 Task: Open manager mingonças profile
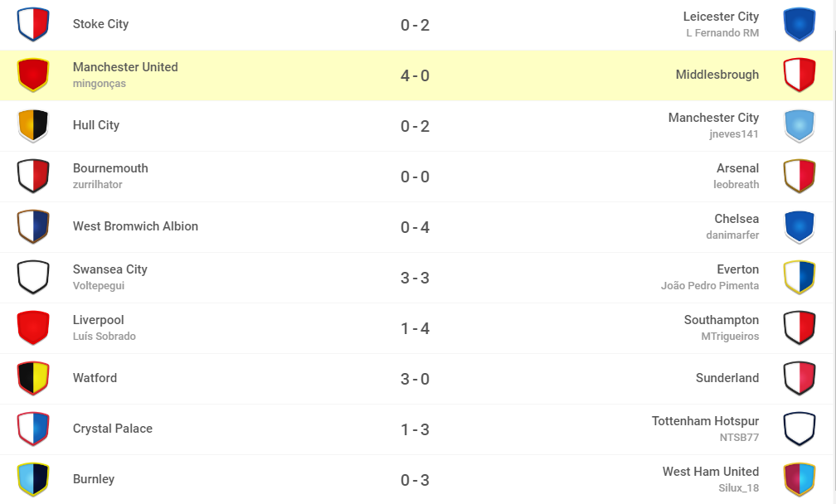tap(100, 84)
